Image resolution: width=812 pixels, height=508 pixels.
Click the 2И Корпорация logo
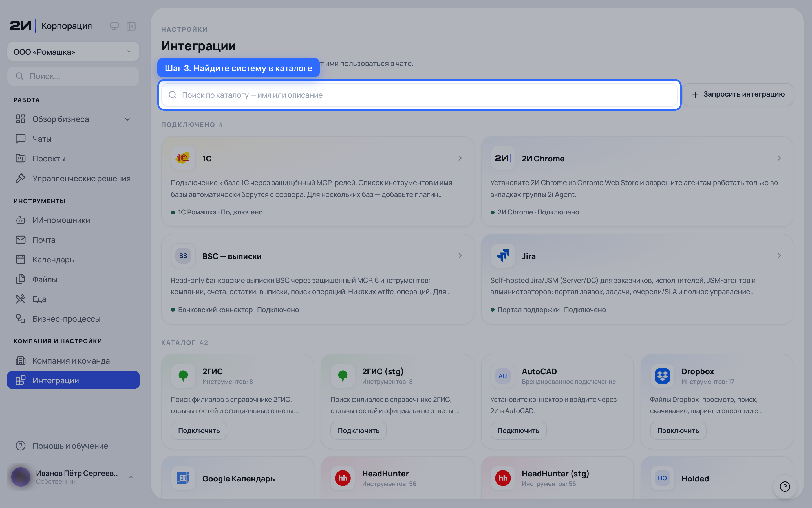(51, 26)
